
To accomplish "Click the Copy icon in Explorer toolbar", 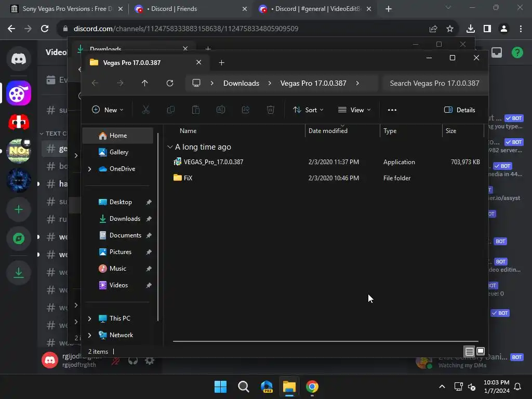I will (x=170, y=110).
